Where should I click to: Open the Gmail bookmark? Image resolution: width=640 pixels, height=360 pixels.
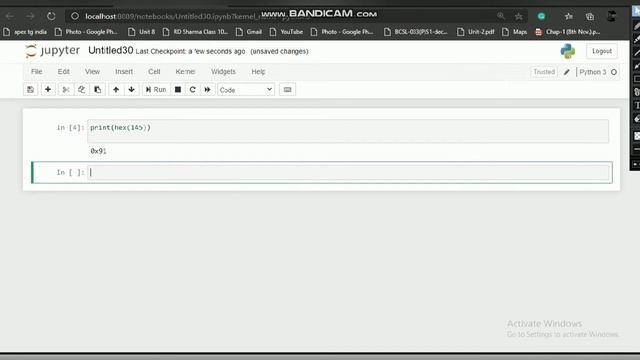pyautogui.click(x=249, y=32)
